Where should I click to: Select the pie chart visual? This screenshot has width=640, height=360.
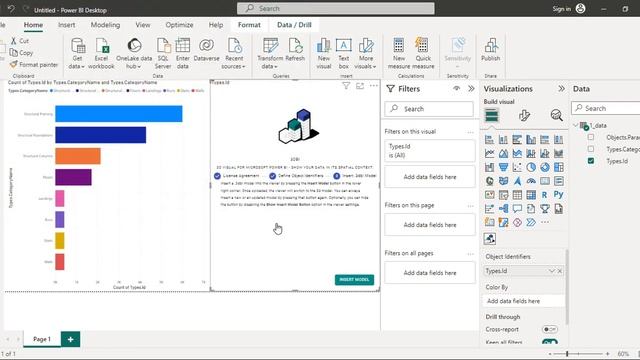[x=531, y=167]
